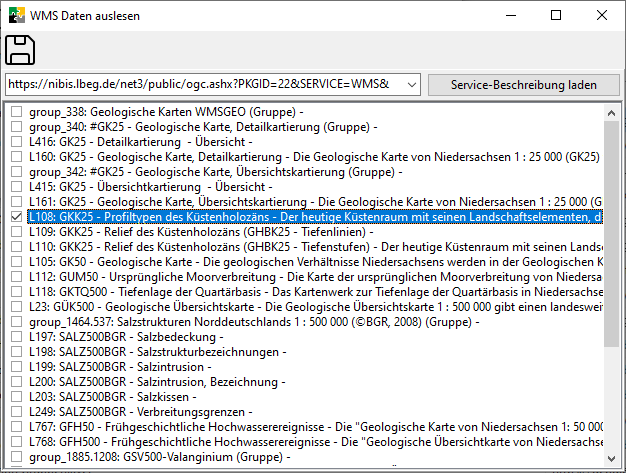This screenshot has width=626, height=473.
Task: Enable the group_338 Geologische Karten checkbox
Action: 16,112
